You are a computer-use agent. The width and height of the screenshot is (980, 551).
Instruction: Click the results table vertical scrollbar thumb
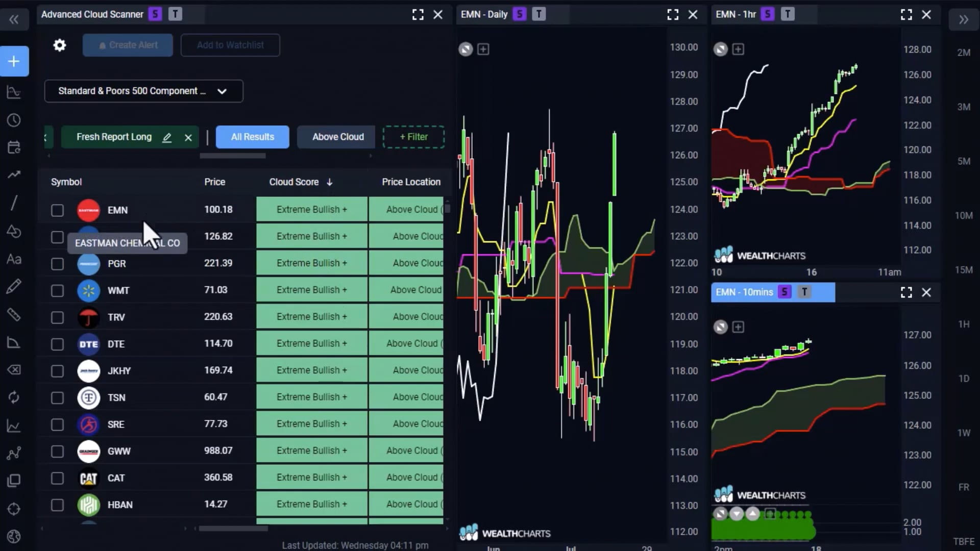click(x=448, y=208)
